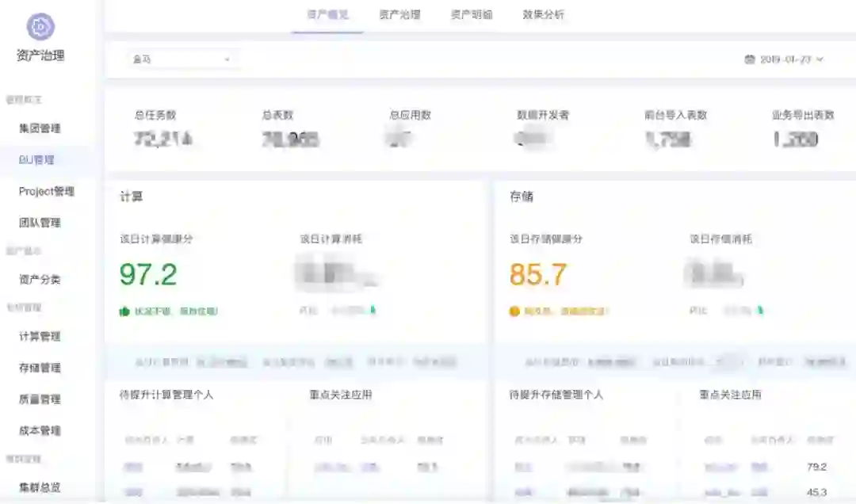Click the 数据开发者 statistic label
Screen dimensions: 856x504
543,115
